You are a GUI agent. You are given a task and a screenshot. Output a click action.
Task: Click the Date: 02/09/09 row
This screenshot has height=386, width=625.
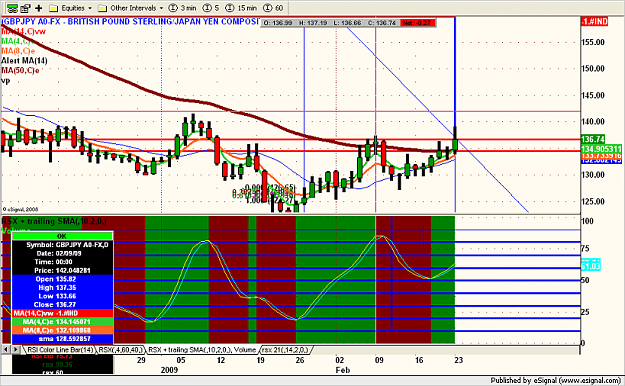(x=63, y=254)
